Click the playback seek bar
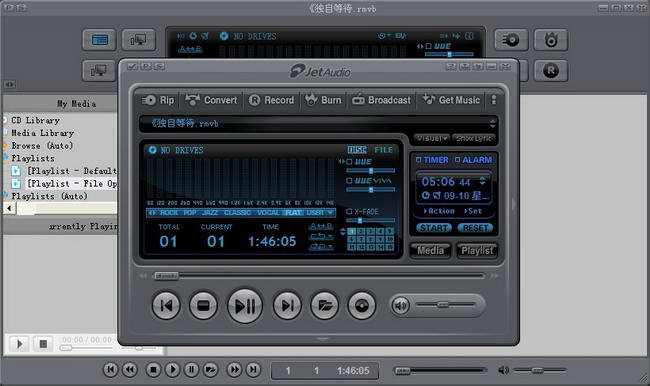 coord(319,276)
